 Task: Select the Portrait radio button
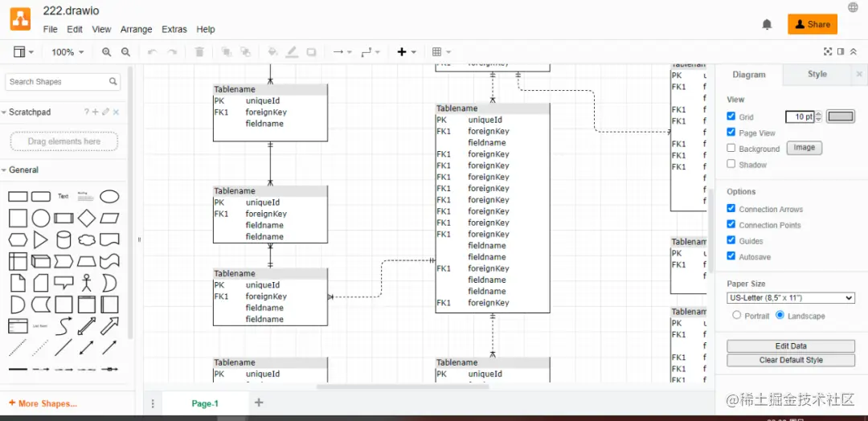(737, 315)
